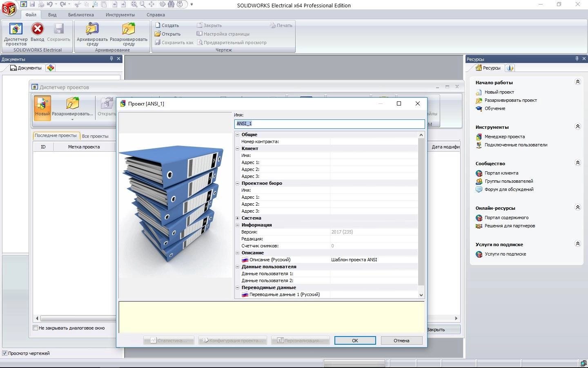Click the project properties vertical scrollbar

421,211
